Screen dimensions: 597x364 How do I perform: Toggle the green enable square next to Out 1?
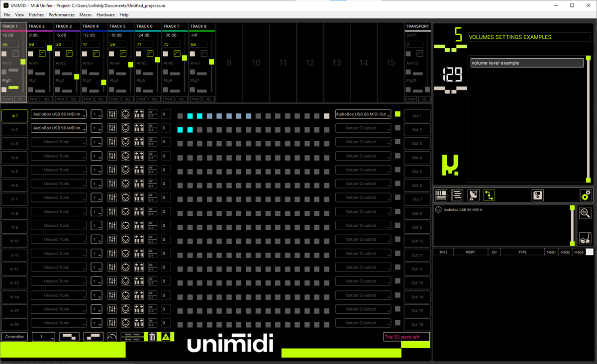tap(398, 114)
